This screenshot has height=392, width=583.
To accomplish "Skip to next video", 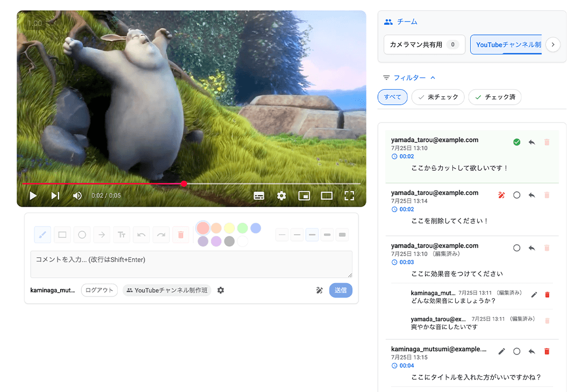I will [55, 195].
